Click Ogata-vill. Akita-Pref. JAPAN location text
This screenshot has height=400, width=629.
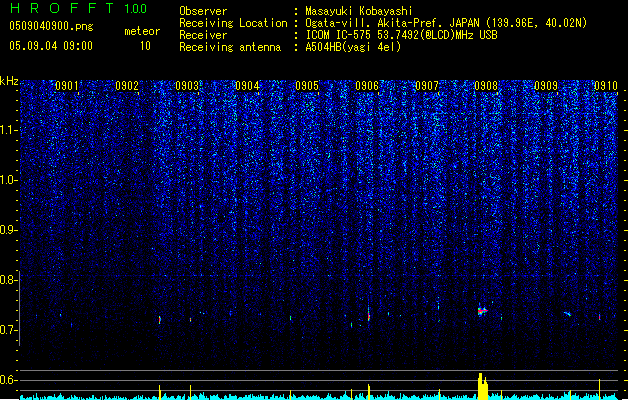click(446, 23)
